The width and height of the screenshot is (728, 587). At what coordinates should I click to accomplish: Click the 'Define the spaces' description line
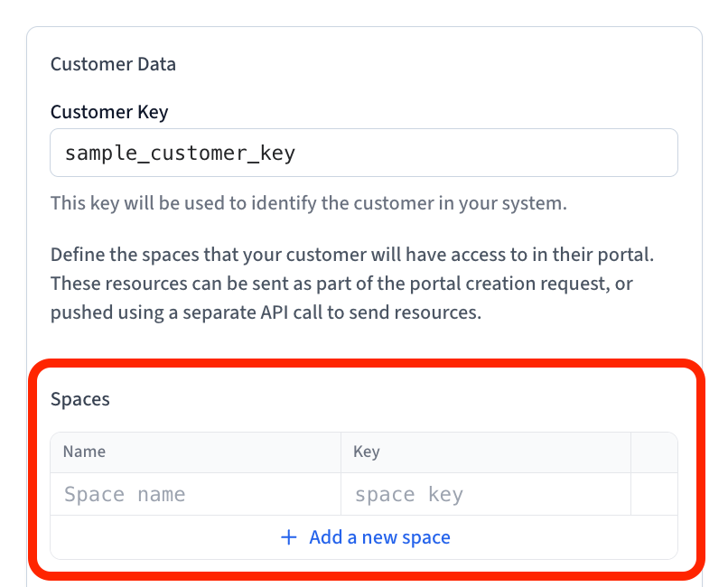[x=351, y=254]
